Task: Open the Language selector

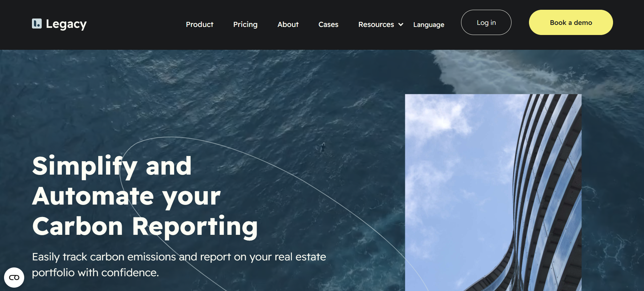Action: (429, 25)
